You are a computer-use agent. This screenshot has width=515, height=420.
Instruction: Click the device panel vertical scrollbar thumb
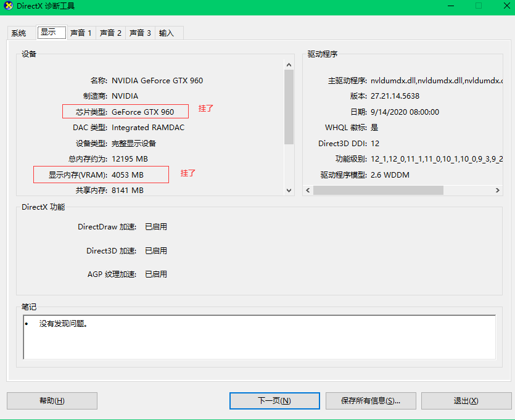(289, 107)
